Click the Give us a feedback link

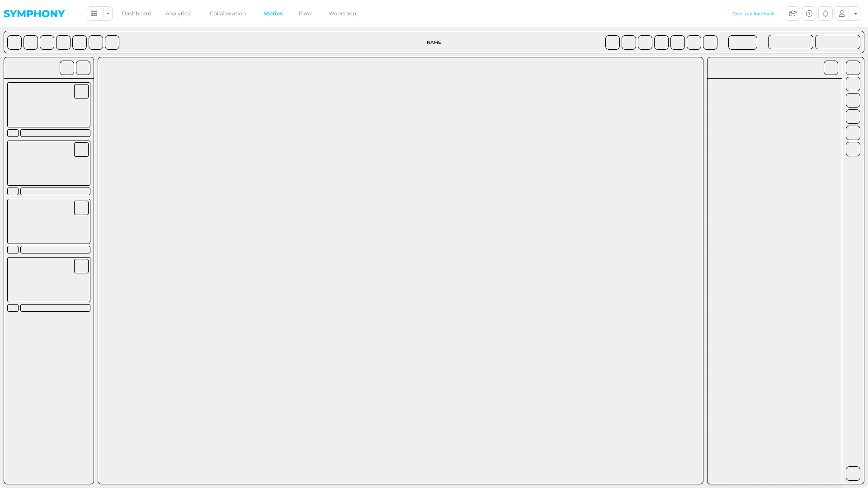(x=753, y=14)
